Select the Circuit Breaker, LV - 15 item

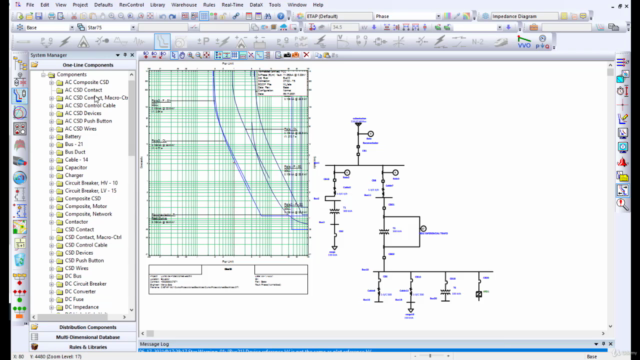pyautogui.click(x=91, y=191)
